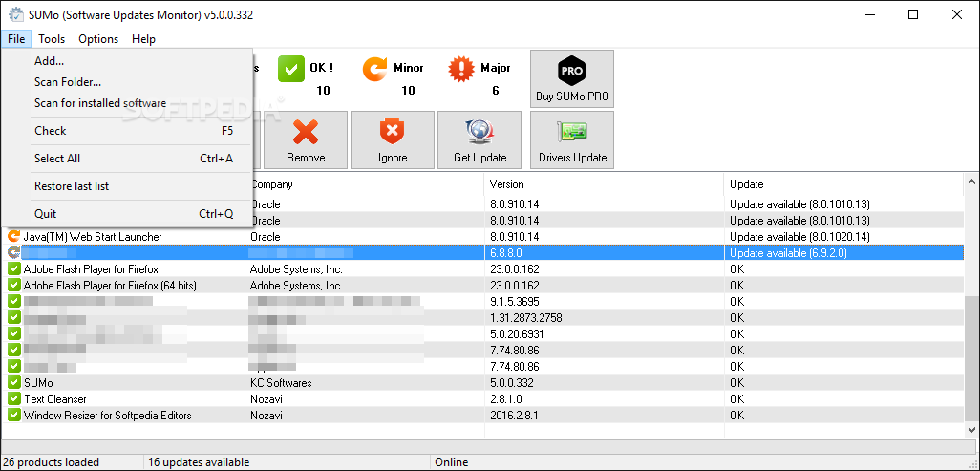The image size is (980, 471).
Task: Click the Drivers Update button
Action: pyautogui.click(x=572, y=140)
